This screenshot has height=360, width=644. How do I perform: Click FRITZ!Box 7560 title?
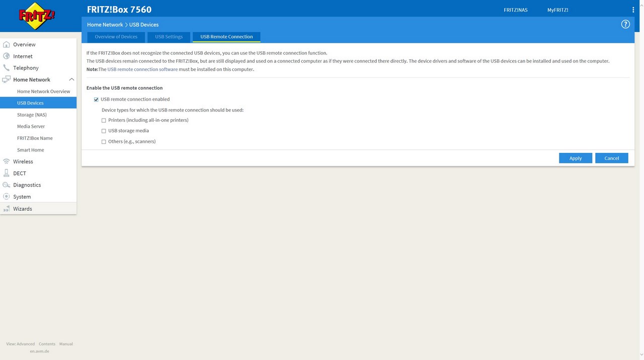[x=119, y=10]
